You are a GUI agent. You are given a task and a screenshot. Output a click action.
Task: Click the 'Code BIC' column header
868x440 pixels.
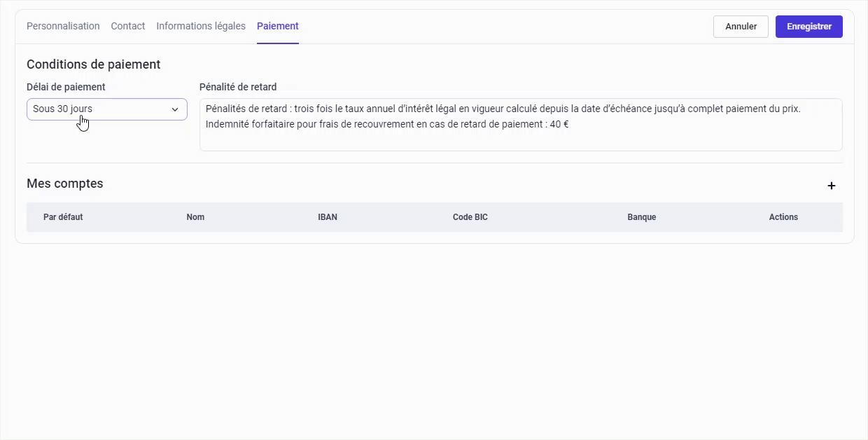470,217
